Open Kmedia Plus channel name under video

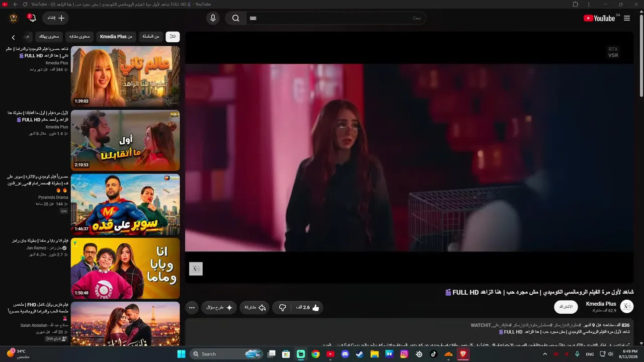[601, 304]
